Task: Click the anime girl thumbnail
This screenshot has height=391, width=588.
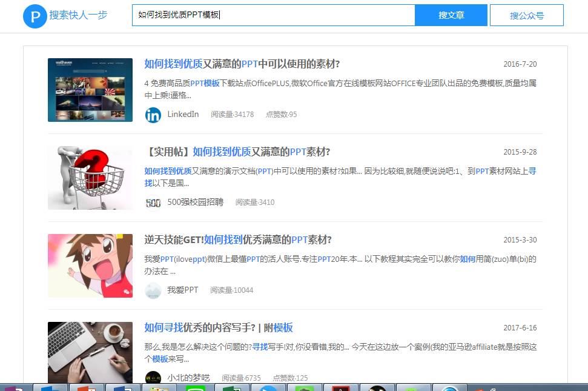Action: pyautogui.click(x=90, y=266)
